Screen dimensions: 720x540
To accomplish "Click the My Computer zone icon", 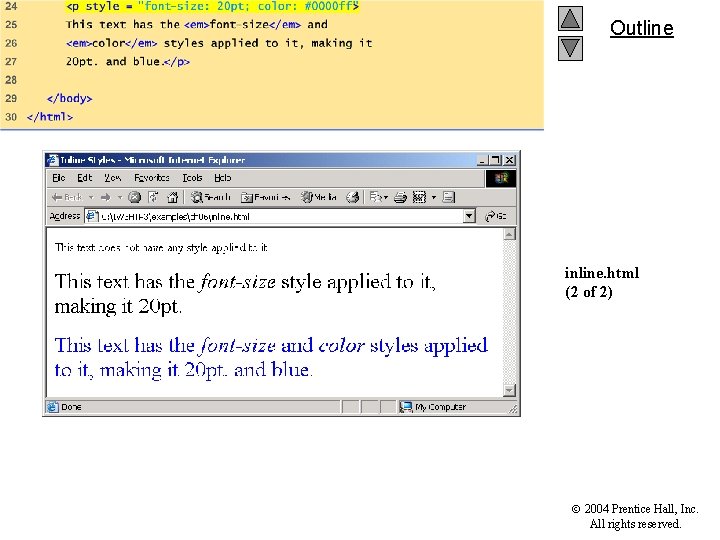I will click(x=405, y=407).
